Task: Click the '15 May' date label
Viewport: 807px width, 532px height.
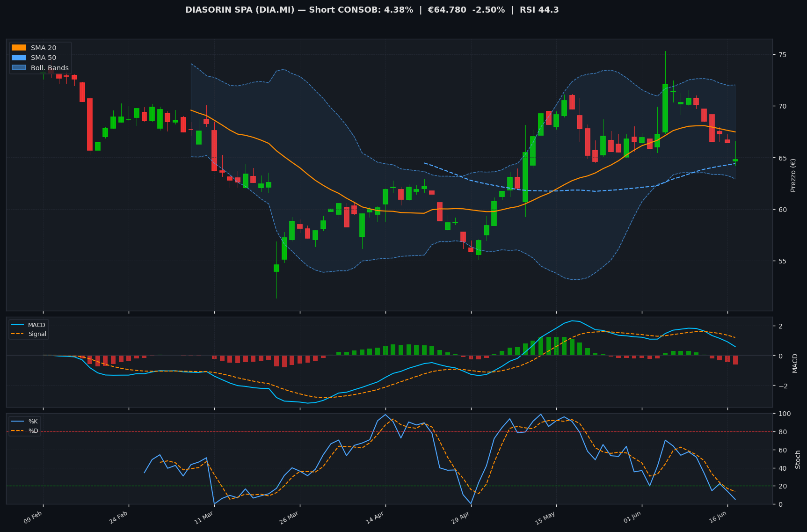Action: pos(545,518)
